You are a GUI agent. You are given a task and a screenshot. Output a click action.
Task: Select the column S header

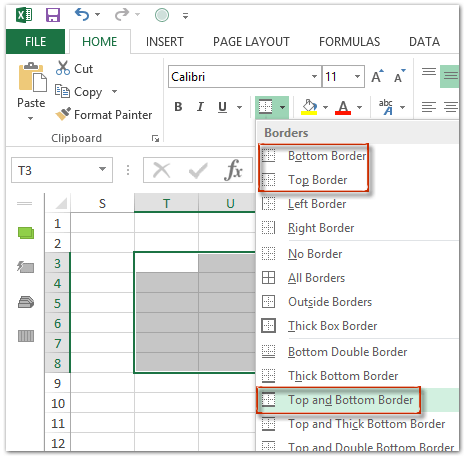click(x=102, y=203)
